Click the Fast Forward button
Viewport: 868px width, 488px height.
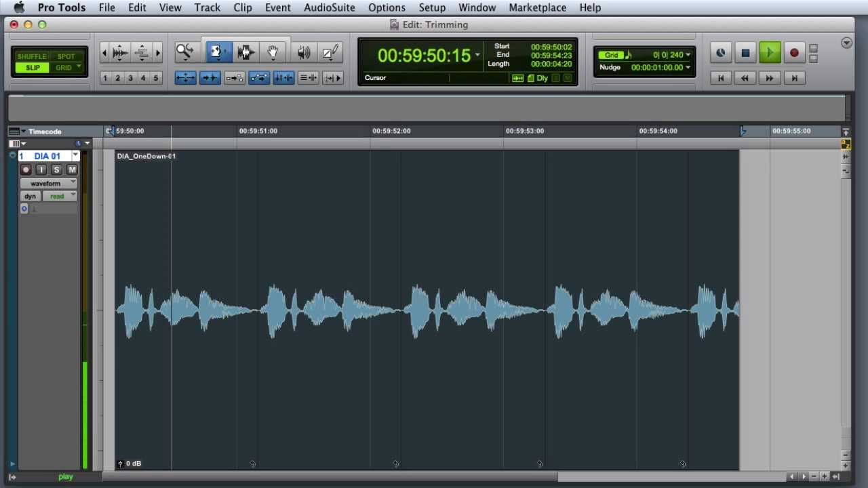click(770, 78)
